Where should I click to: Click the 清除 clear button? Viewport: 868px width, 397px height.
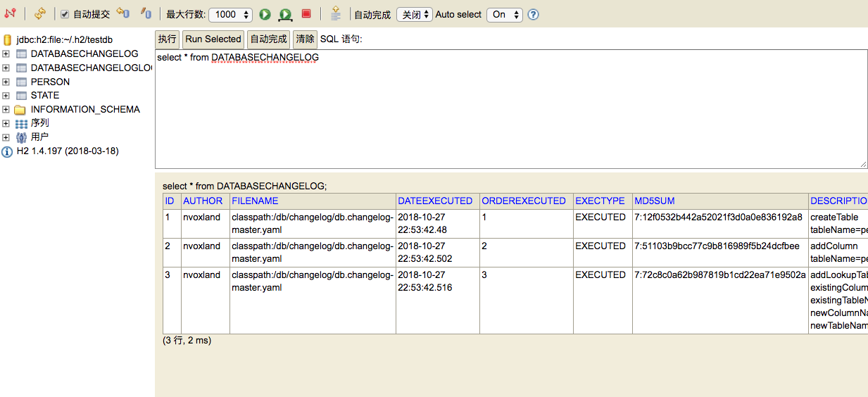point(305,39)
